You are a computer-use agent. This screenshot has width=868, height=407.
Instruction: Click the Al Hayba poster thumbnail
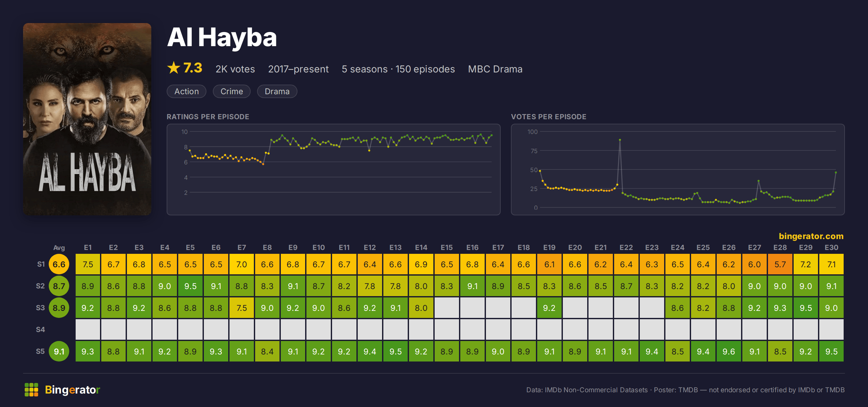(x=87, y=119)
